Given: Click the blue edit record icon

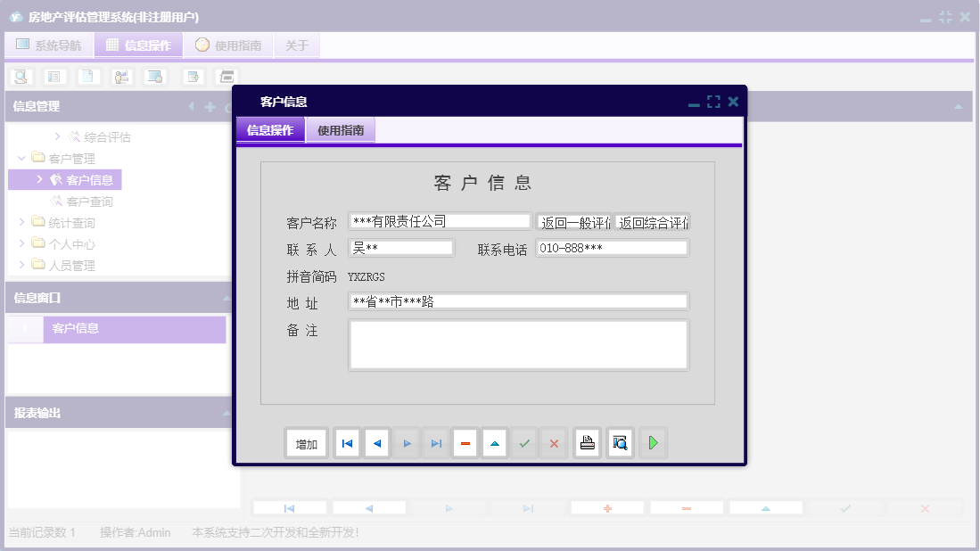Looking at the screenshot, I should (495, 442).
